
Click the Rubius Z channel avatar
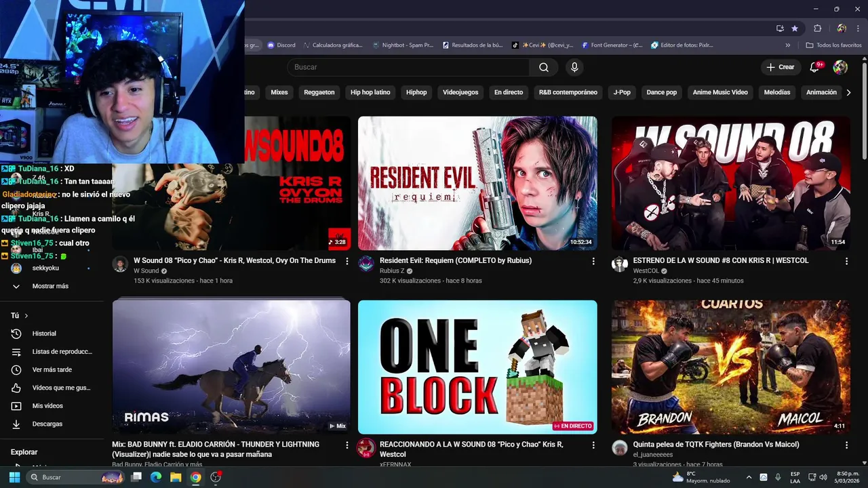coord(366,264)
